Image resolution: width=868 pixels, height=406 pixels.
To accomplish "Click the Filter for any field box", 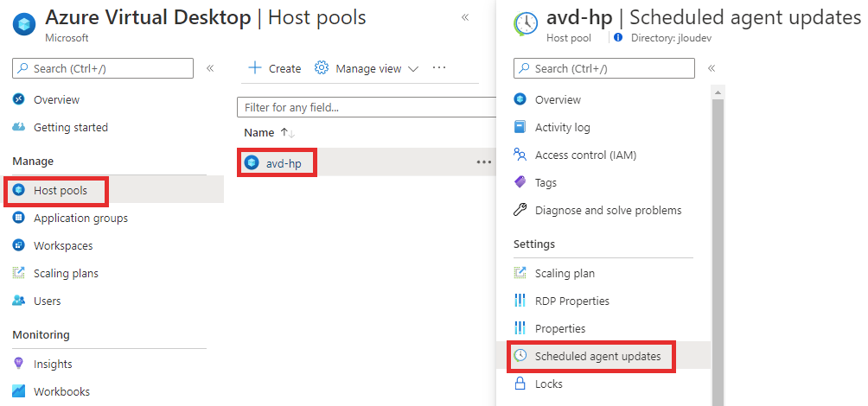I will pos(367,107).
